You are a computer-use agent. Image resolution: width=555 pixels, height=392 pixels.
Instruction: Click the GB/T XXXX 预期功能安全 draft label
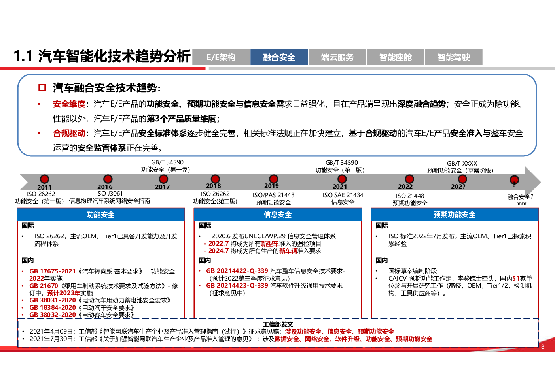click(x=461, y=167)
